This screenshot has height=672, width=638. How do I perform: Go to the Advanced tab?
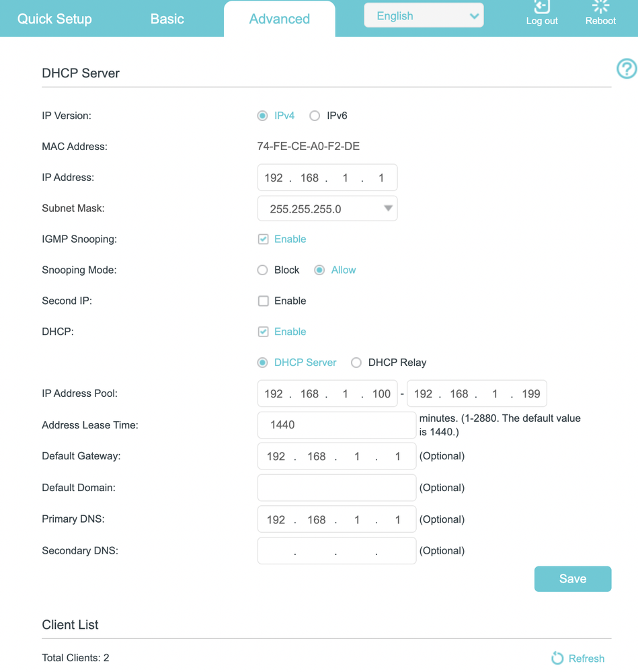pyautogui.click(x=279, y=19)
